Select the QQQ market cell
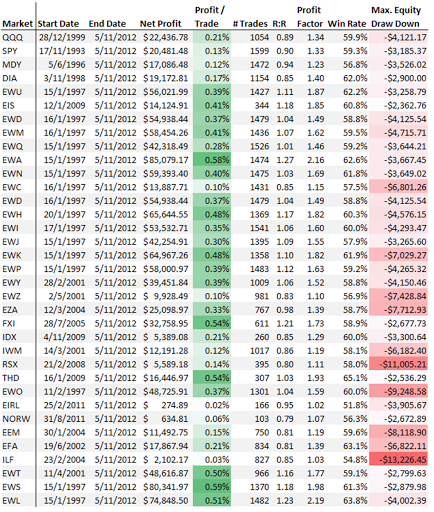This screenshot has height=512, width=434. (13, 37)
